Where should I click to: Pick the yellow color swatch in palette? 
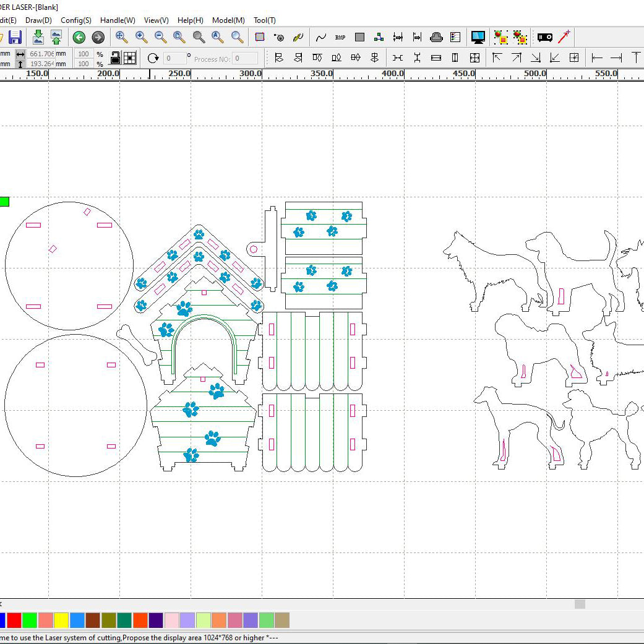tap(61, 620)
